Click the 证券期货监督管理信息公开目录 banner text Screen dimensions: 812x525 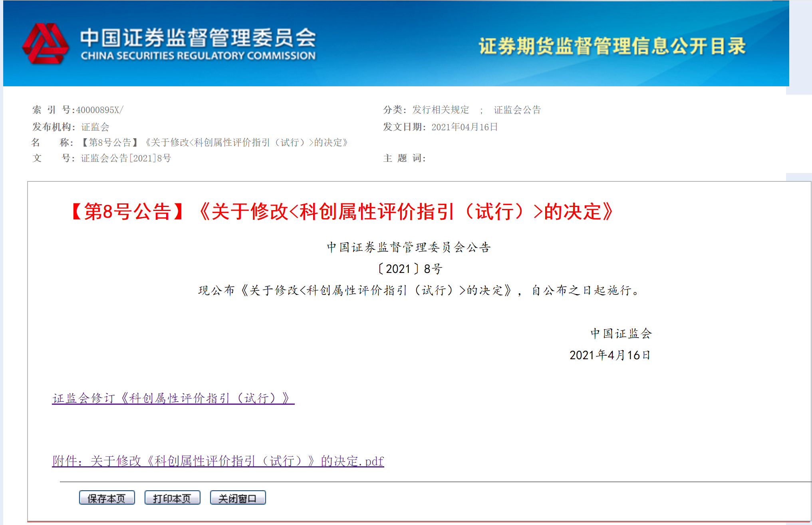tap(612, 46)
